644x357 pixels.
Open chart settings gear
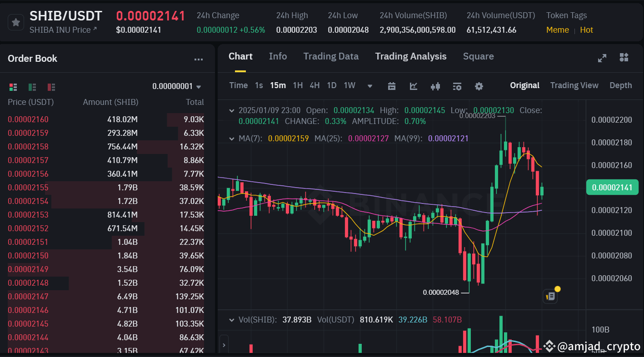click(x=479, y=86)
